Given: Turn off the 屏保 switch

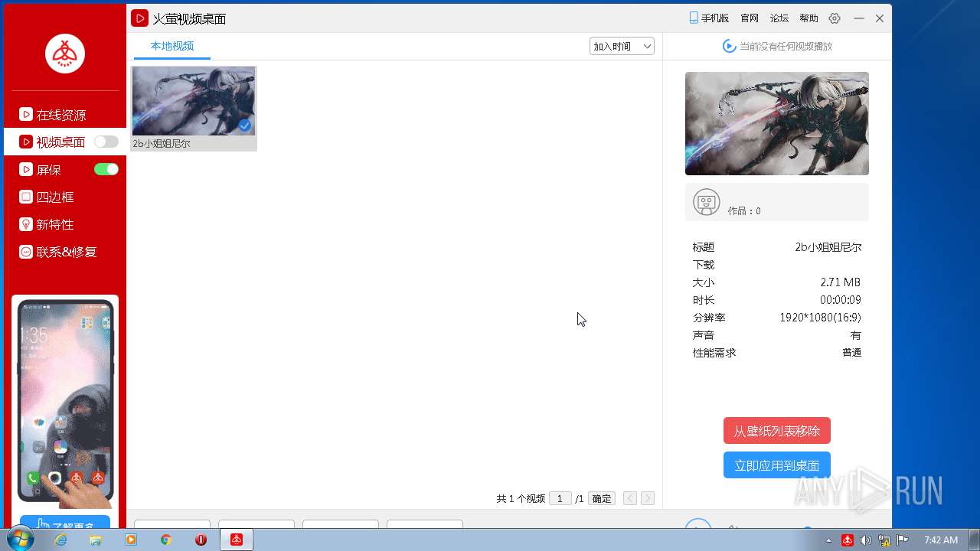Looking at the screenshot, I should (x=106, y=169).
